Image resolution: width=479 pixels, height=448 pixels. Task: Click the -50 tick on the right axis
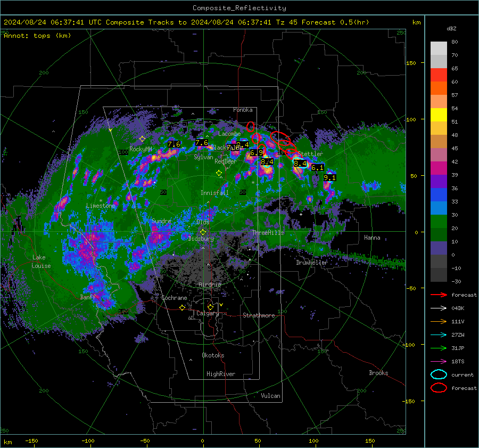(x=412, y=288)
